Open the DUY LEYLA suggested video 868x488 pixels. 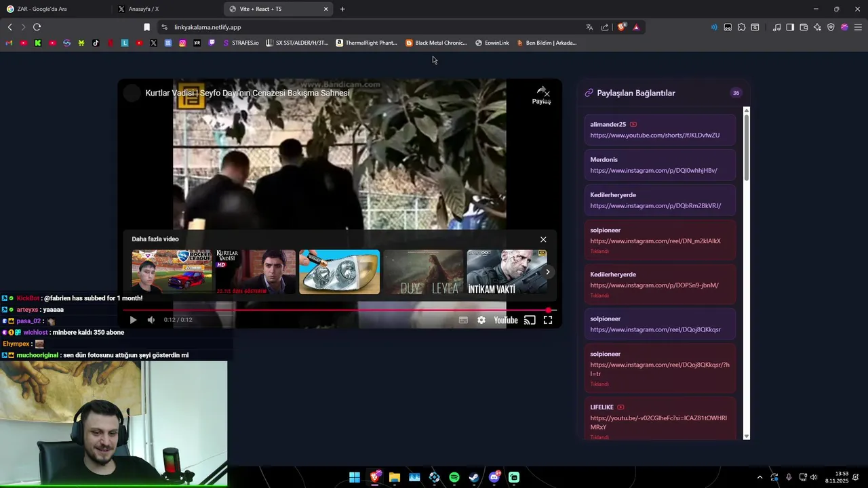click(423, 272)
